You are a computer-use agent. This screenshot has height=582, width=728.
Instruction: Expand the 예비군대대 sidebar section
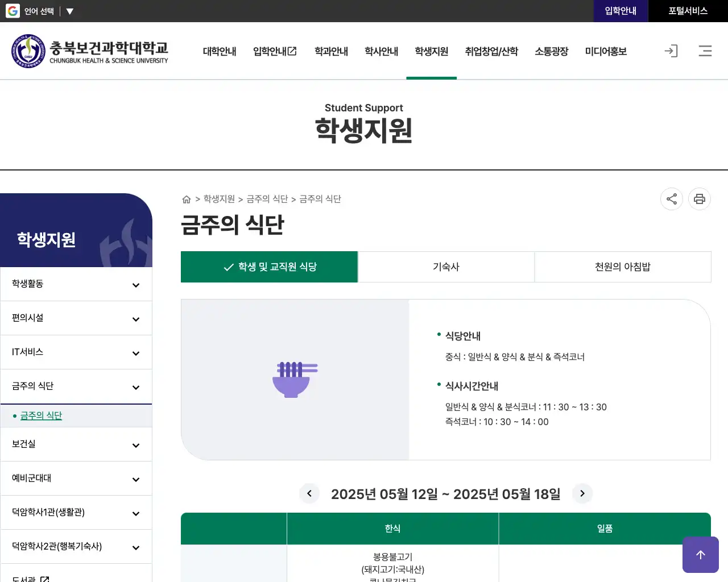click(x=76, y=479)
